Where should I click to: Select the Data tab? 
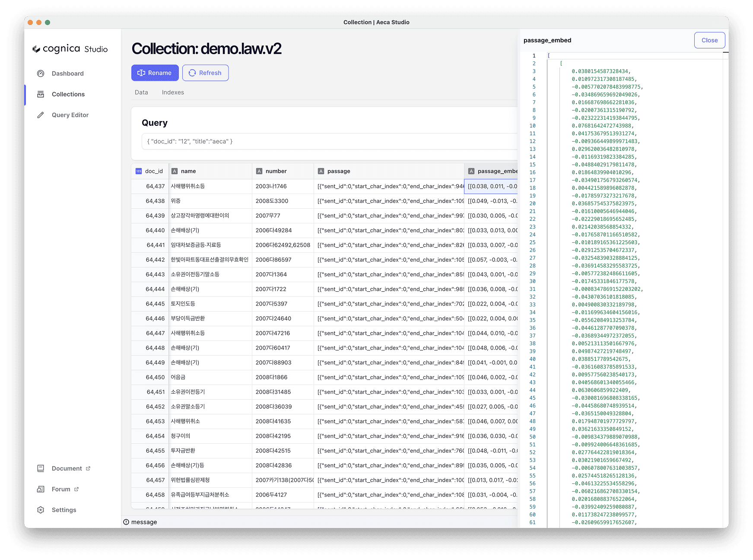pyautogui.click(x=141, y=92)
